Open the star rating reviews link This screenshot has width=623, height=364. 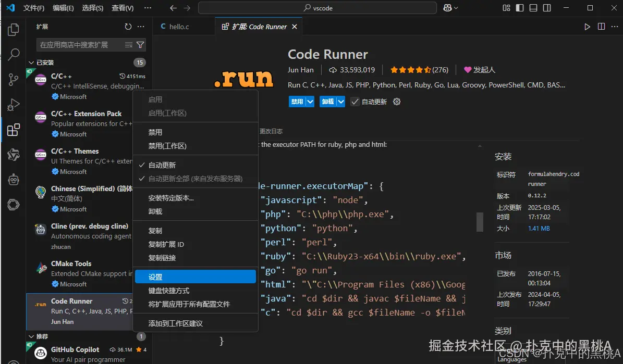click(419, 70)
